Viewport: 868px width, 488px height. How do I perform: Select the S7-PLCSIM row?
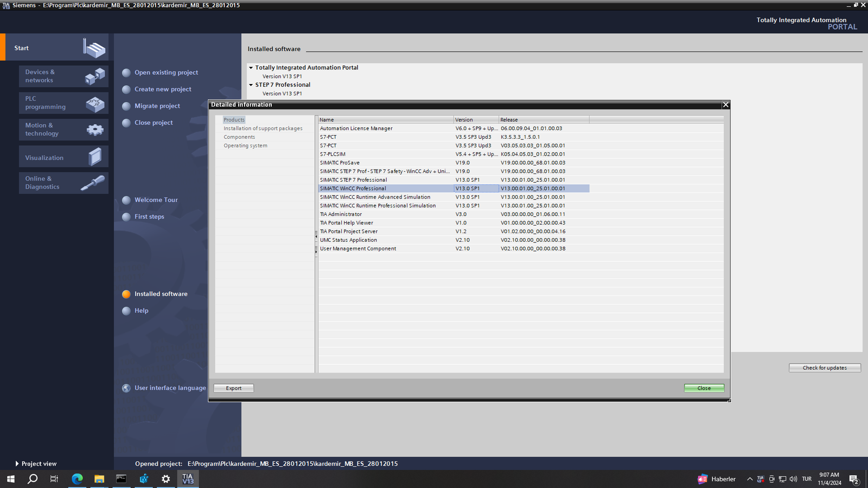click(454, 154)
